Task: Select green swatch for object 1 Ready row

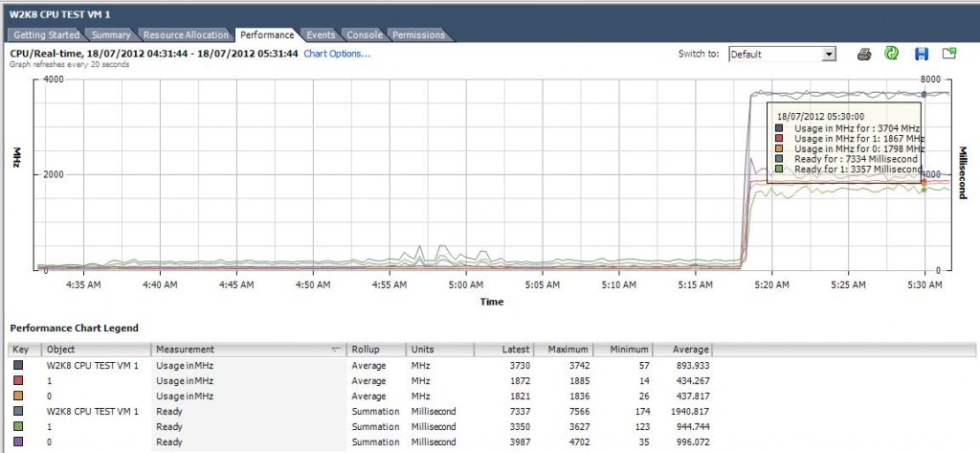Action: pyautogui.click(x=17, y=427)
